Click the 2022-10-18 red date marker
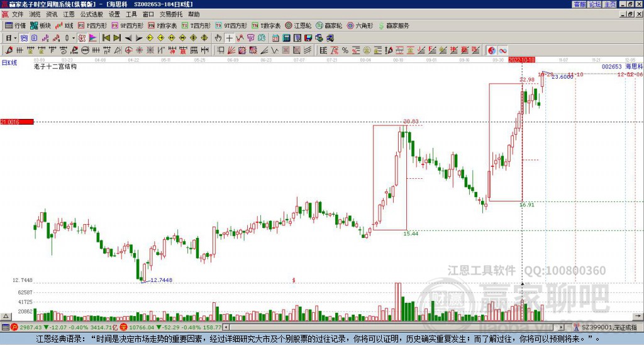The width and height of the screenshot is (644, 345). point(521,60)
